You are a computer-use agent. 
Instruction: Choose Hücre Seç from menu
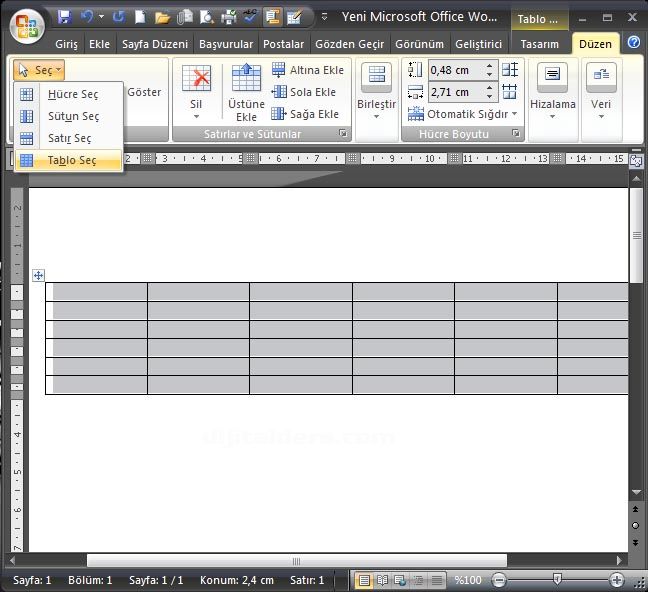69,94
